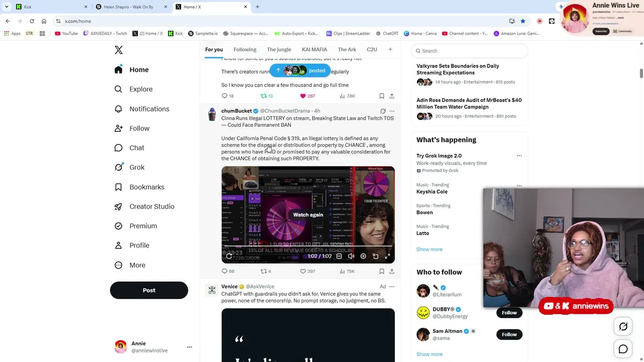
Task: Share the post with 267 likes
Action: pyautogui.click(x=392, y=96)
